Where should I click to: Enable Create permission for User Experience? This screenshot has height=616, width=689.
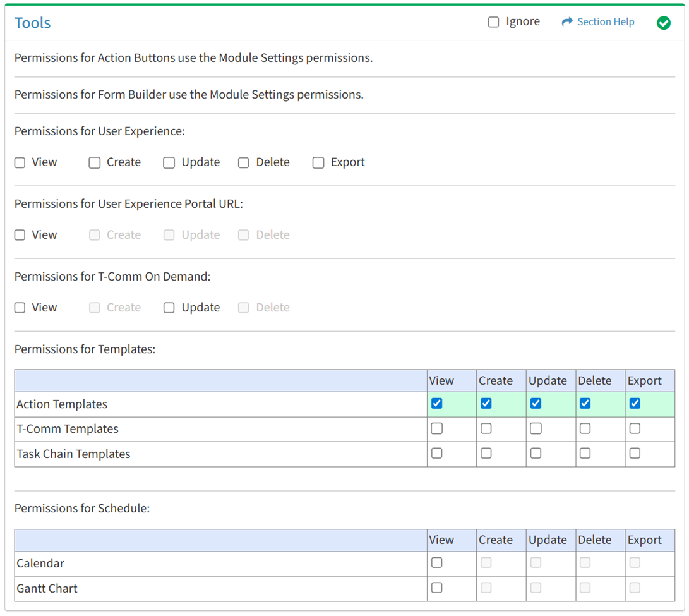[x=95, y=163]
